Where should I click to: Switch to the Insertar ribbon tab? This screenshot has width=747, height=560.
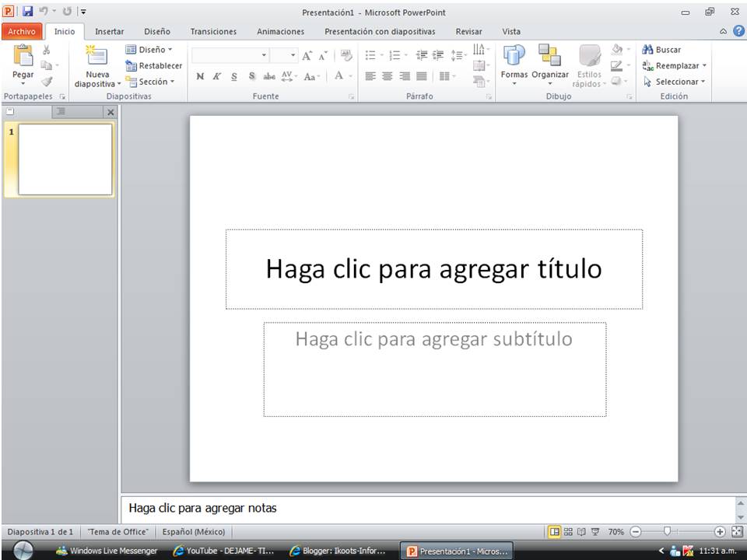(x=109, y=31)
